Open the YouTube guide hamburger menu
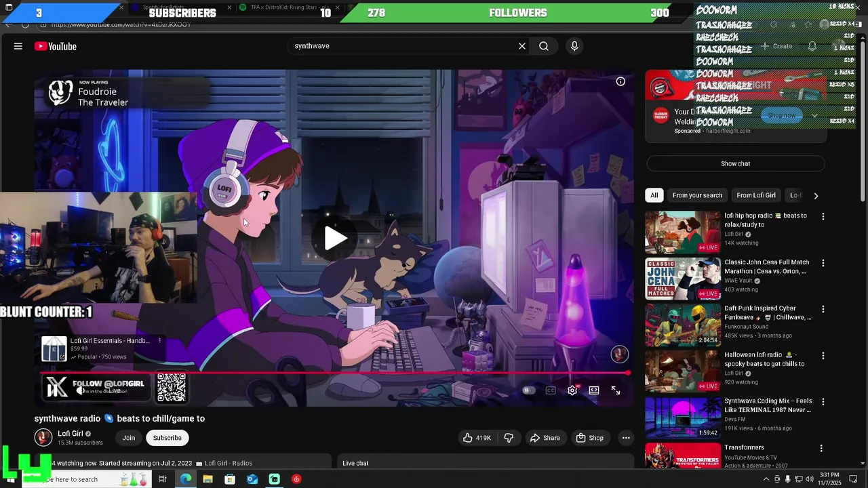 pos(18,46)
